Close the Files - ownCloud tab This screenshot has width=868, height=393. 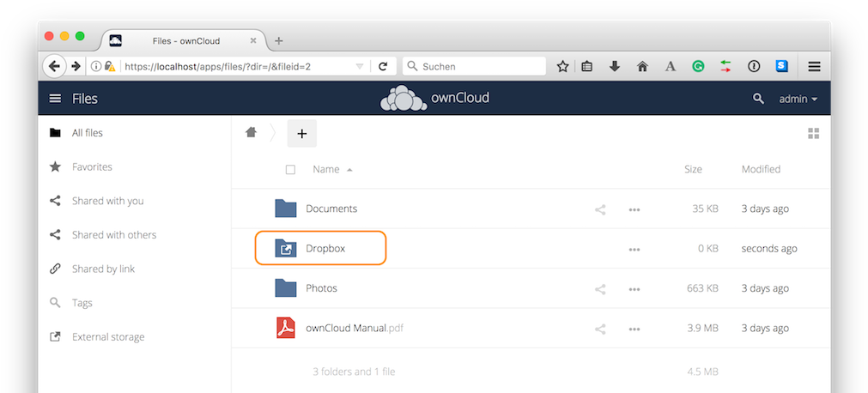click(253, 40)
